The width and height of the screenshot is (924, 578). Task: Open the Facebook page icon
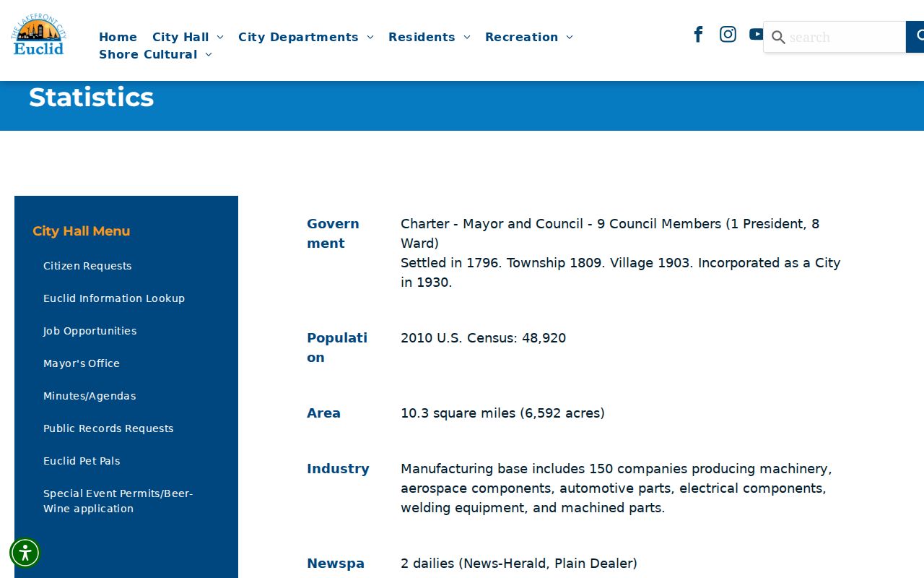click(698, 34)
